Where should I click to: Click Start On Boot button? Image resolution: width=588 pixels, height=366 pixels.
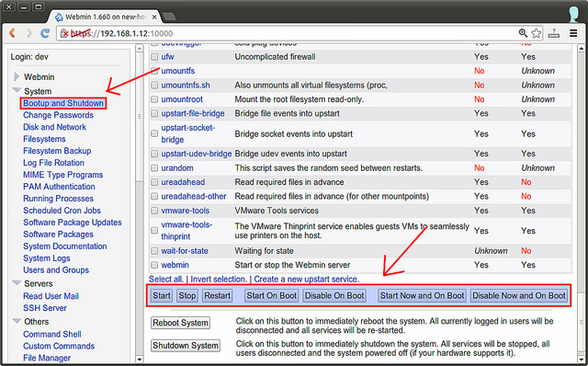coord(272,296)
